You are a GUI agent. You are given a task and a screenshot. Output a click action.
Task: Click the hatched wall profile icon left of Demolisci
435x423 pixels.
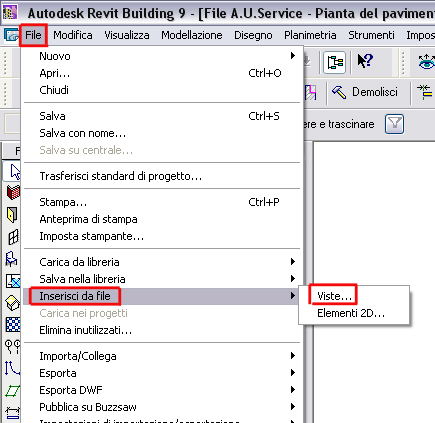pyautogui.click(x=311, y=92)
